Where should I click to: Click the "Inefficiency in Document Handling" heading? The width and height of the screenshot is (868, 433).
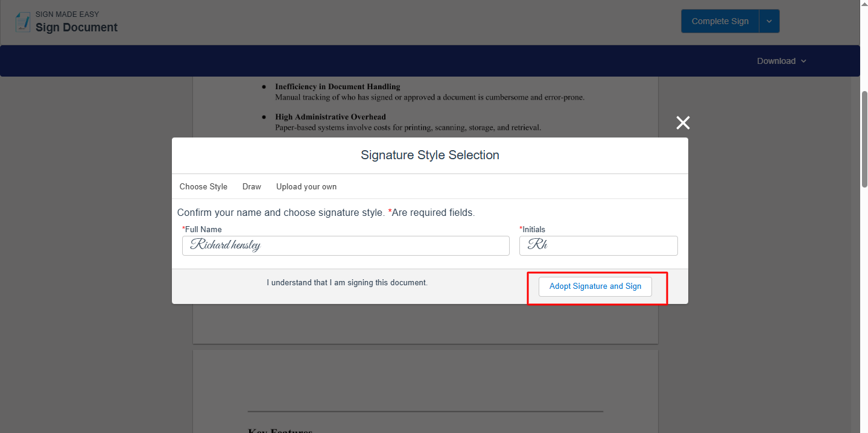337,87
